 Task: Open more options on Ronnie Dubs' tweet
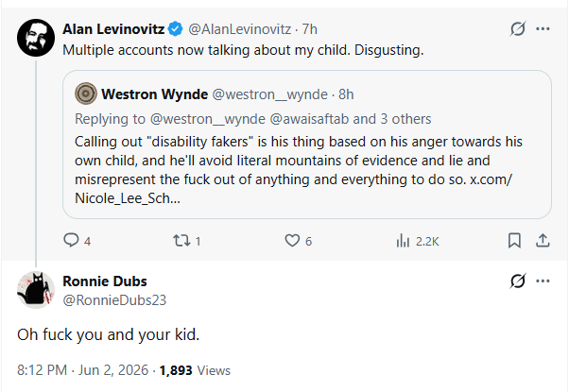coord(543,281)
